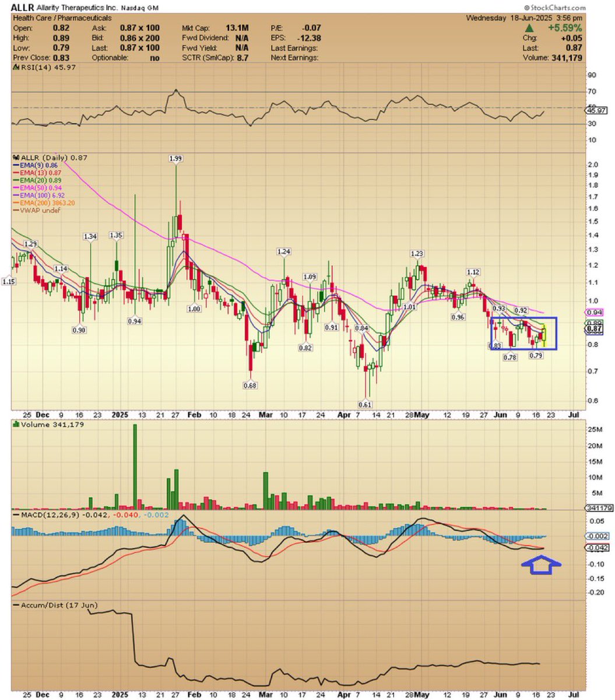The image size is (615, 700).
Task: Click the 1.12 May high price label
Action: pyautogui.click(x=473, y=272)
